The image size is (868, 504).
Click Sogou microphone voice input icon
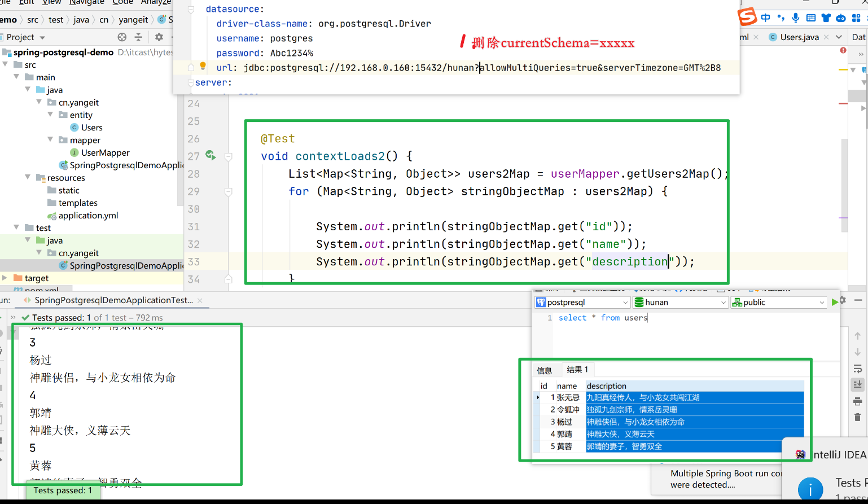[x=796, y=18]
